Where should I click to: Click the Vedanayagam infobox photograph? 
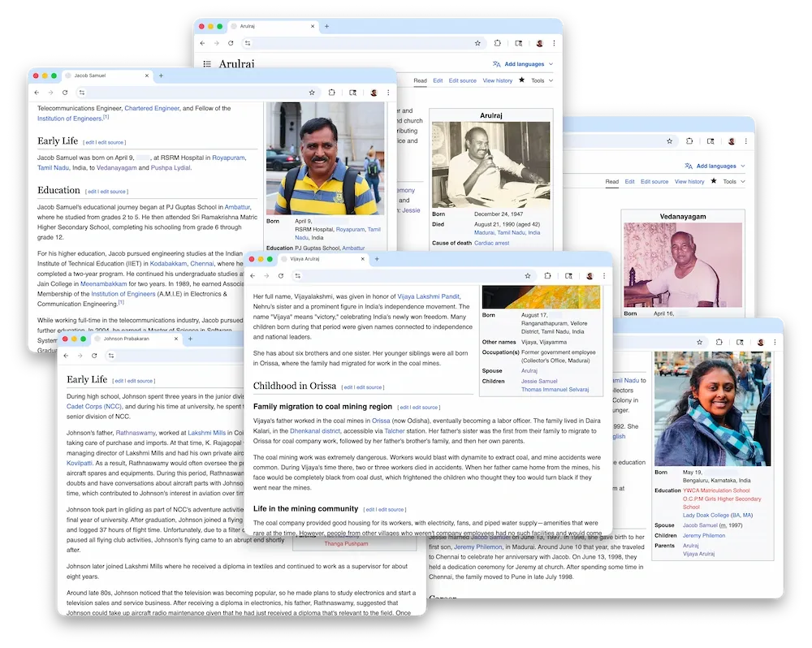(683, 266)
